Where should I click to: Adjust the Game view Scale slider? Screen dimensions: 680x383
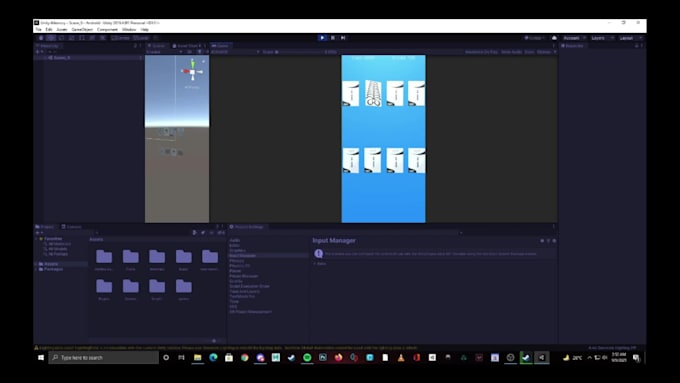point(299,52)
